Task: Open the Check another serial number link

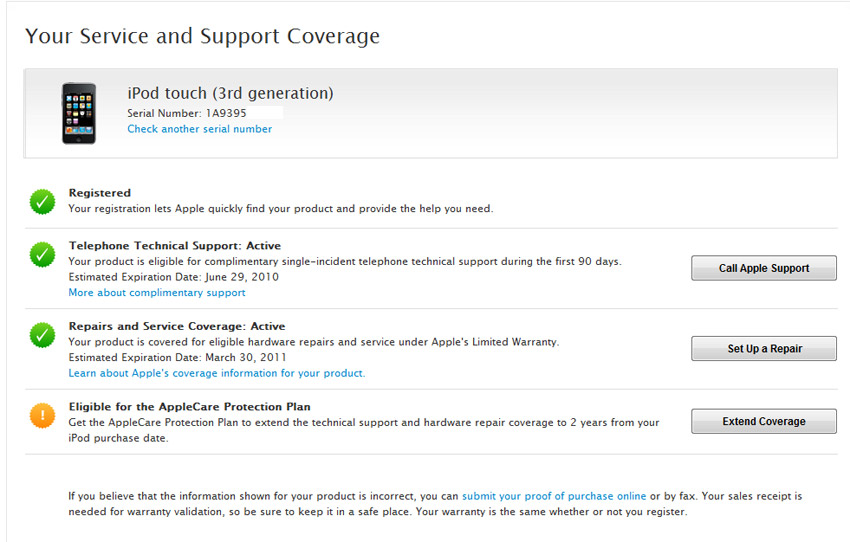Action: [x=199, y=129]
